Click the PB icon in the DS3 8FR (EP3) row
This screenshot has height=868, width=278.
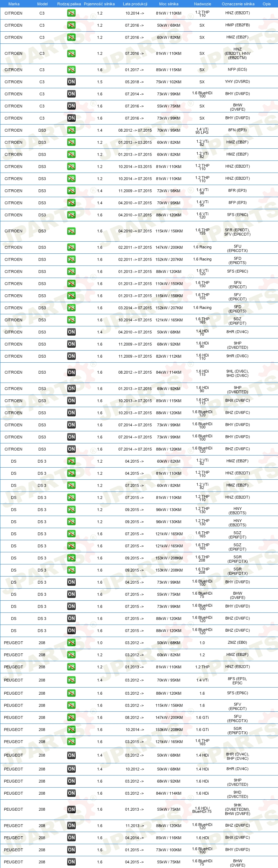pyautogui.click(x=71, y=191)
